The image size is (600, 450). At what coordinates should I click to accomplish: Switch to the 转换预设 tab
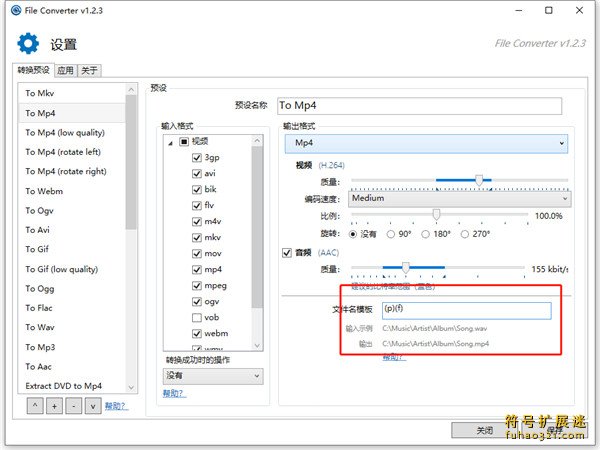pos(33,70)
